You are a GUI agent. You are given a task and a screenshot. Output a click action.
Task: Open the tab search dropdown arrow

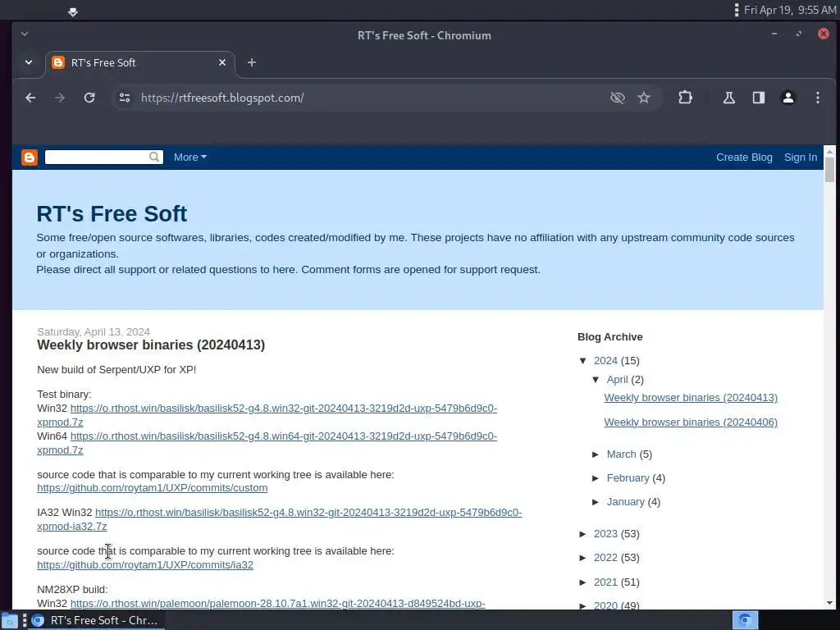[29, 62]
